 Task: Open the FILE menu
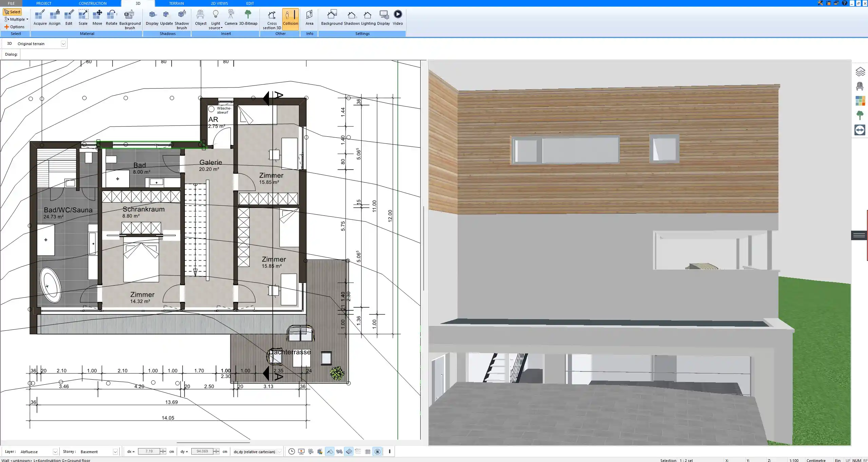11,3
